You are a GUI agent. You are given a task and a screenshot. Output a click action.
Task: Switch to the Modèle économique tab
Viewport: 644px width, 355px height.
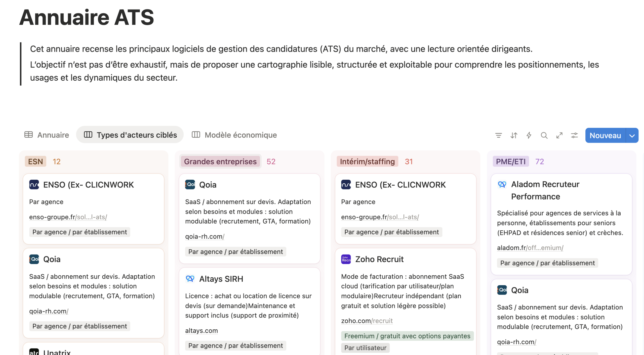point(234,135)
